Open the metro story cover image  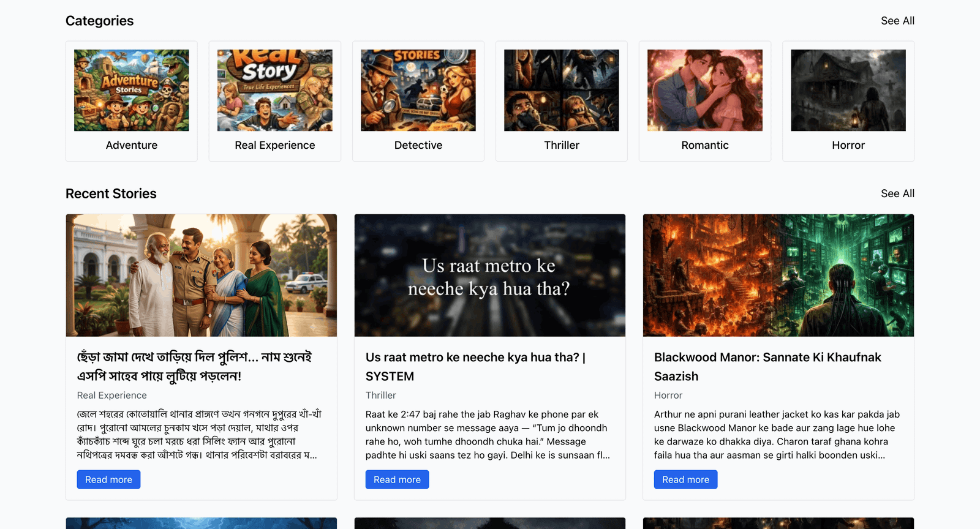[490, 275]
